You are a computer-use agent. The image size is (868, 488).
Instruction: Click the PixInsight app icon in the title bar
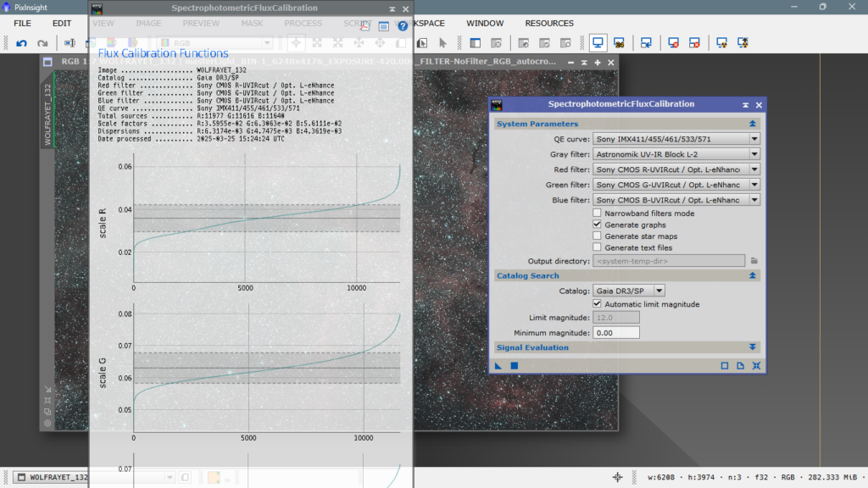click(7, 7)
